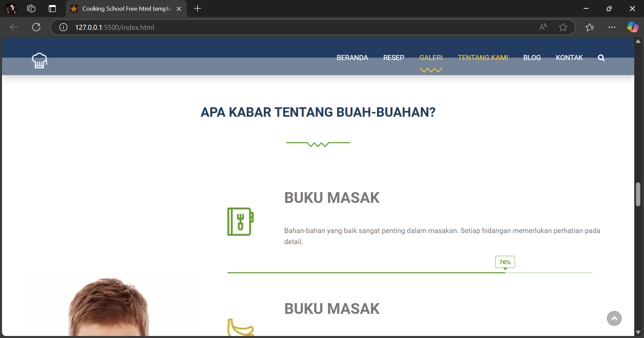Open browser Settings and more menu
This screenshot has height=338, width=644.
tap(612, 27)
